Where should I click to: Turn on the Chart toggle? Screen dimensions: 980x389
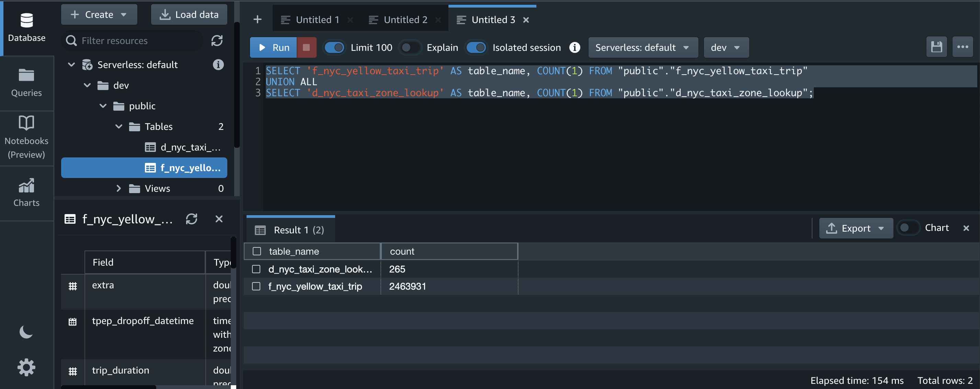(x=908, y=227)
